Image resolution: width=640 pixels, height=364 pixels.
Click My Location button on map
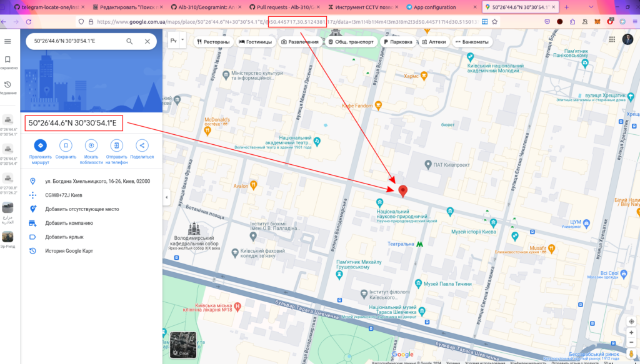click(x=631, y=322)
